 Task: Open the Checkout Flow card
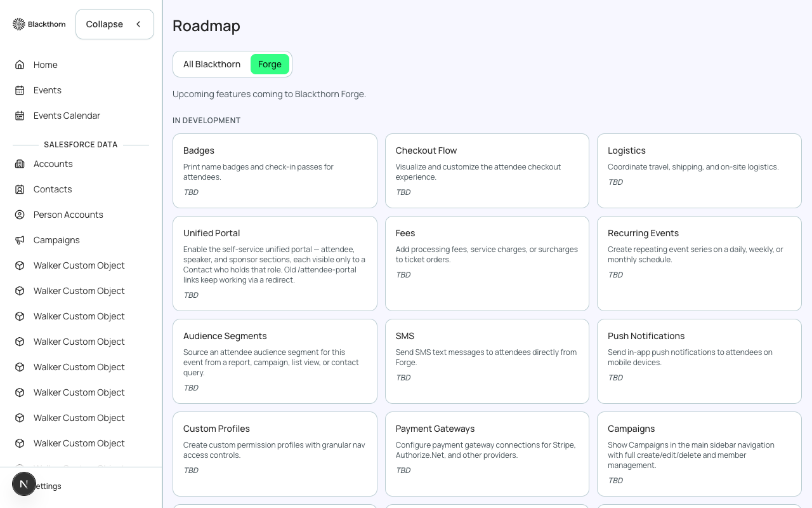point(487,171)
